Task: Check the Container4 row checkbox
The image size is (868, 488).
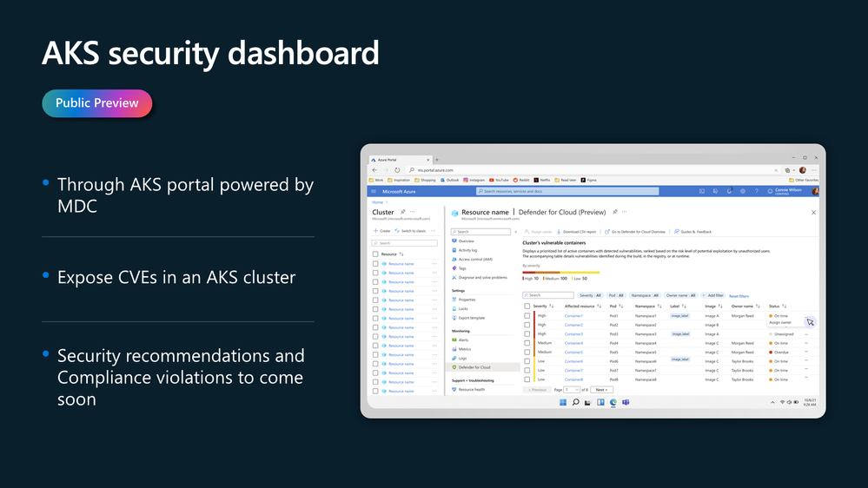Action: pos(527,343)
